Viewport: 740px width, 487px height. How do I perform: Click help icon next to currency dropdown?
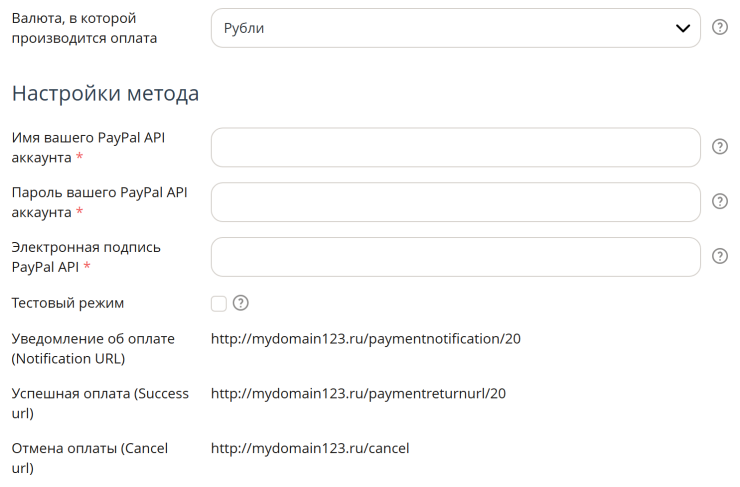(x=720, y=27)
